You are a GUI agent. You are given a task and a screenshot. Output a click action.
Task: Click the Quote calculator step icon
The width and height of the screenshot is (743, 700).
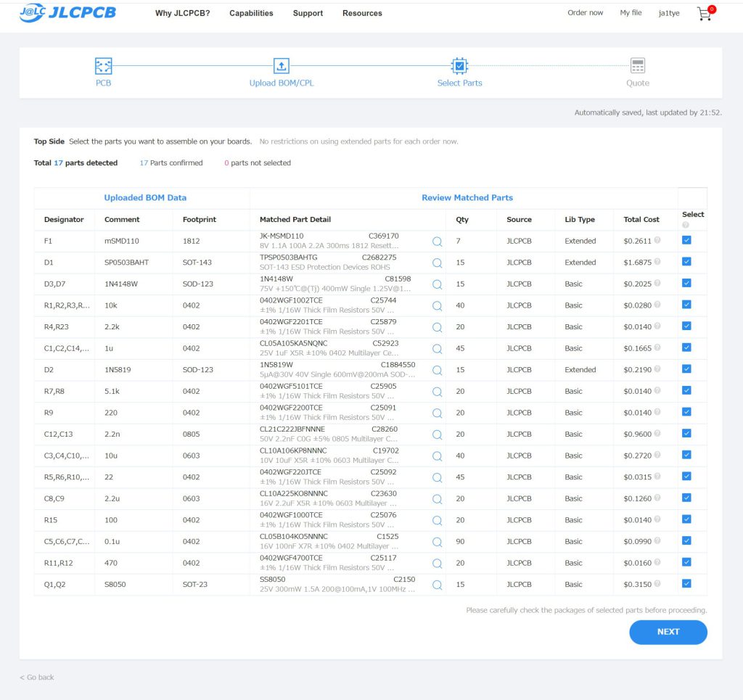[638, 67]
